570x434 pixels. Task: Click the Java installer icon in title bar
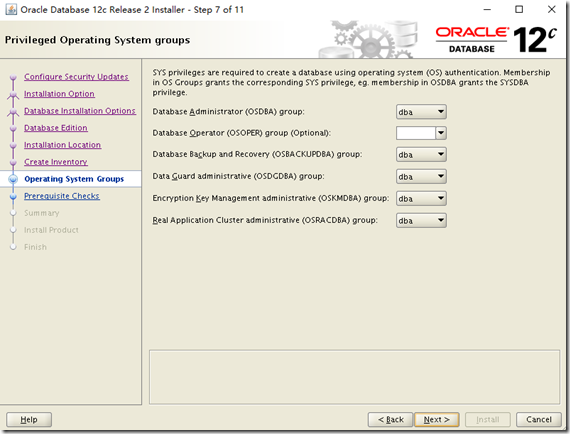(11, 9)
